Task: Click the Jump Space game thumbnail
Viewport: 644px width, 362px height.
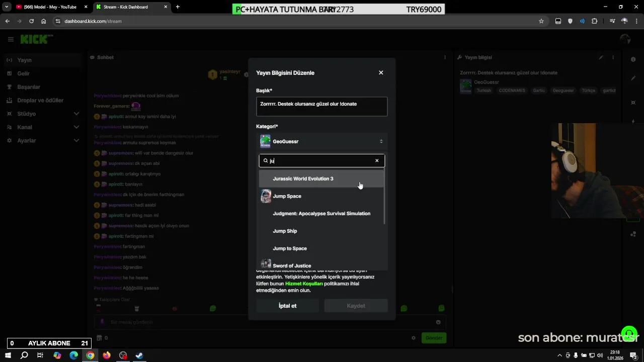Action: pyautogui.click(x=266, y=196)
